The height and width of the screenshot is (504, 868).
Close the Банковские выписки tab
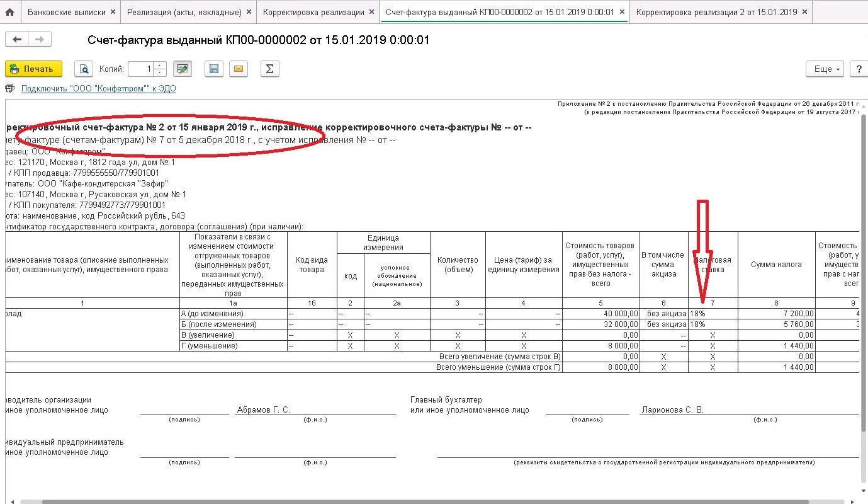(113, 12)
